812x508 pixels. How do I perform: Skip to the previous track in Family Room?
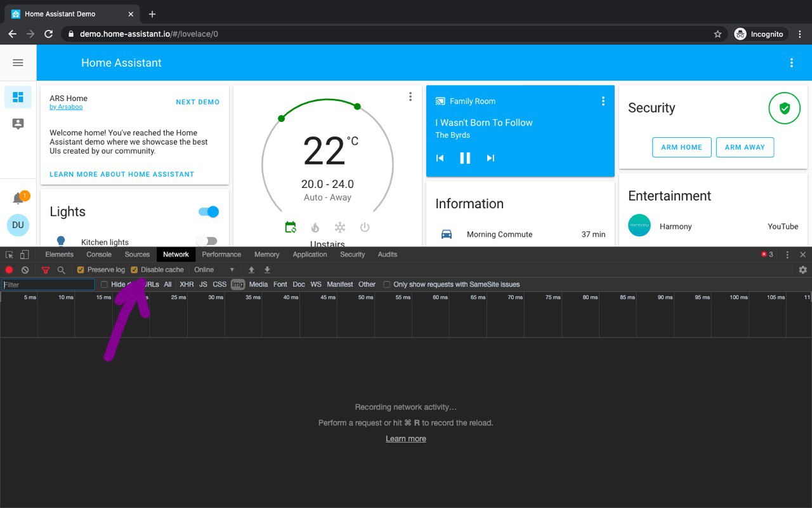(x=440, y=158)
